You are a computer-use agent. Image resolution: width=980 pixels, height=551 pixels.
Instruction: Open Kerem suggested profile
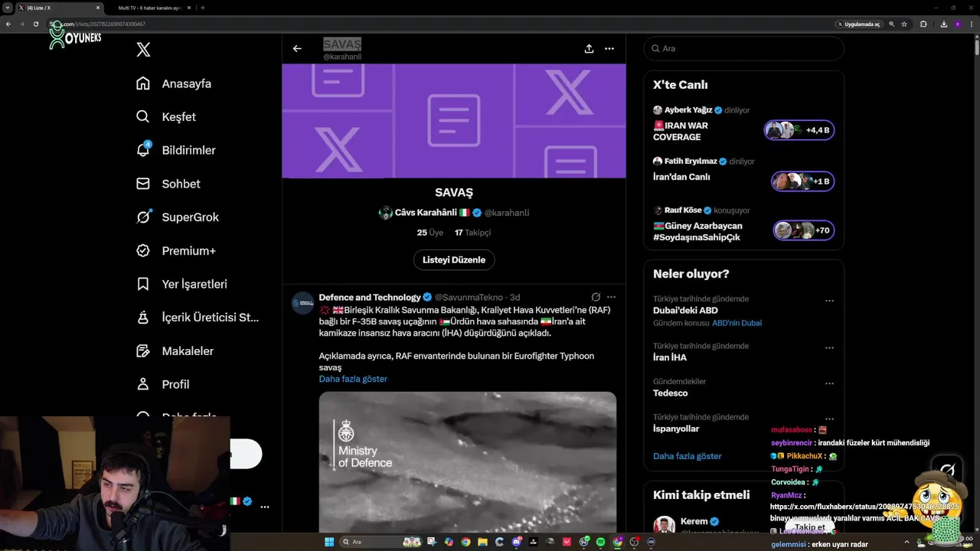pos(694,521)
